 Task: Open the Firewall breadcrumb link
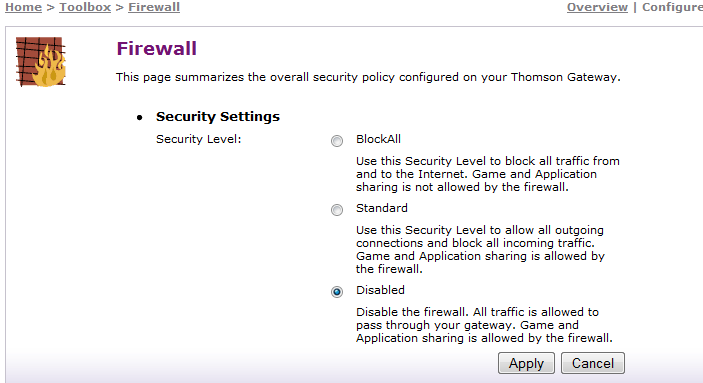(154, 7)
